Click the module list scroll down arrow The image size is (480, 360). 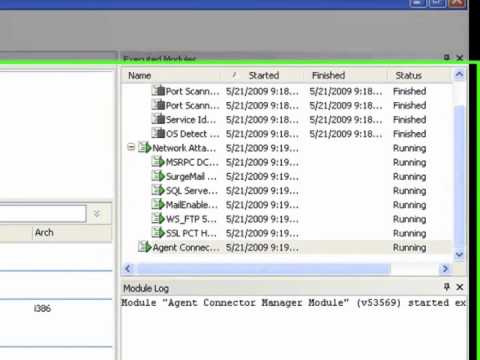[x=459, y=255]
